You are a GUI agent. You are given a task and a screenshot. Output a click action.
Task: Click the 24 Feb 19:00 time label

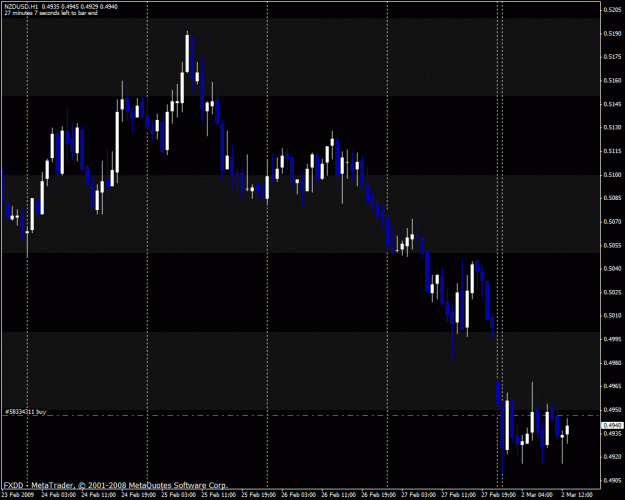tap(138, 495)
